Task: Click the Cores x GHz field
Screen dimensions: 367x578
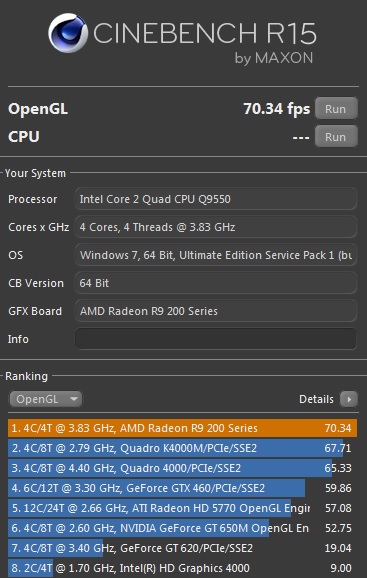Action: pos(216,227)
